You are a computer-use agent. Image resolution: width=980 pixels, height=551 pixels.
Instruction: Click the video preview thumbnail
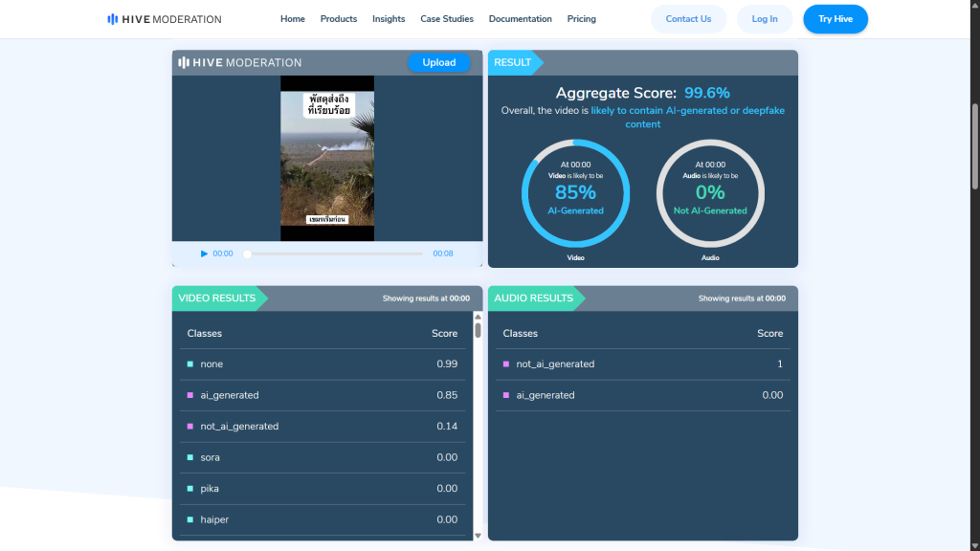(327, 158)
